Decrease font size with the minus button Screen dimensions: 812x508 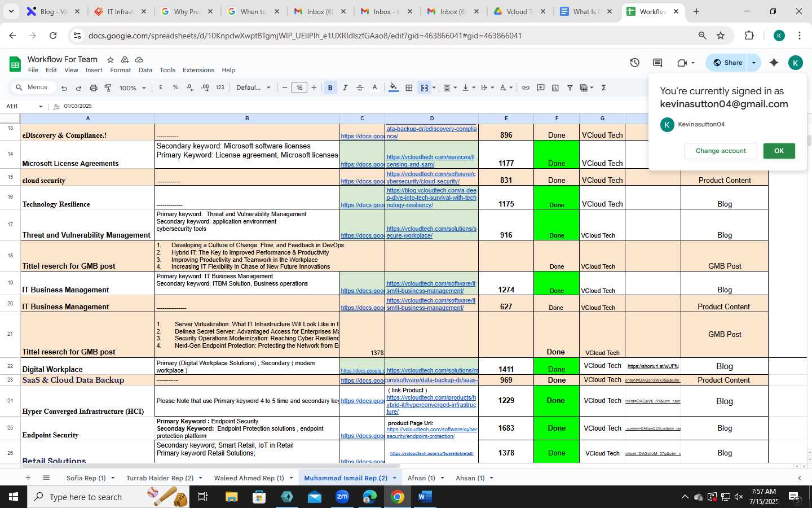point(285,87)
